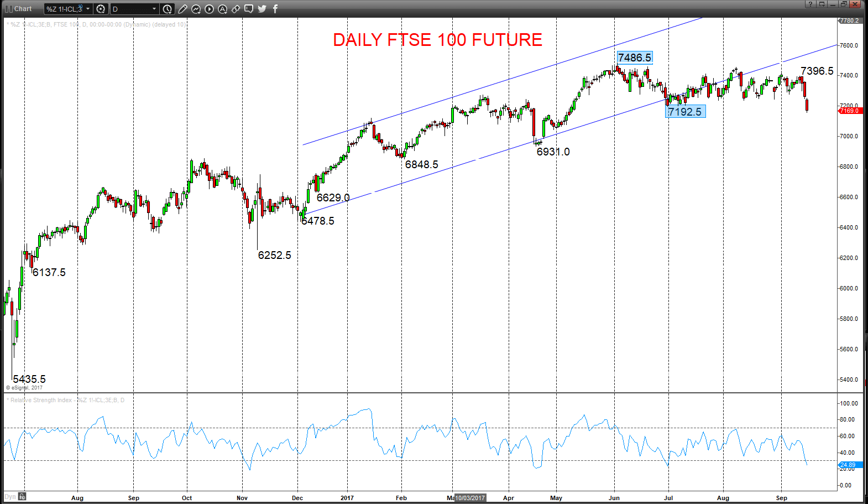Image resolution: width=868 pixels, height=504 pixels.
Task: Minimize the chart window
Action: [x=833, y=4]
